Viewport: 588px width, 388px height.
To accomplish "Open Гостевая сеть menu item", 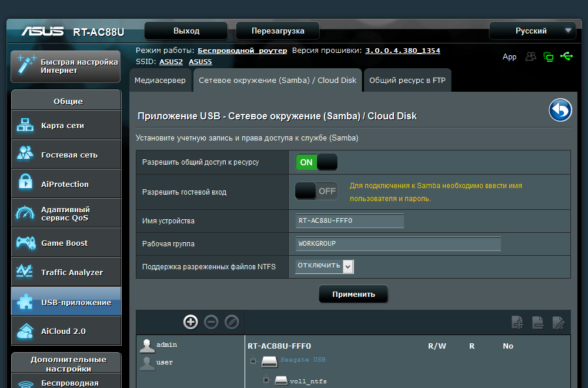I will point(66,155).
